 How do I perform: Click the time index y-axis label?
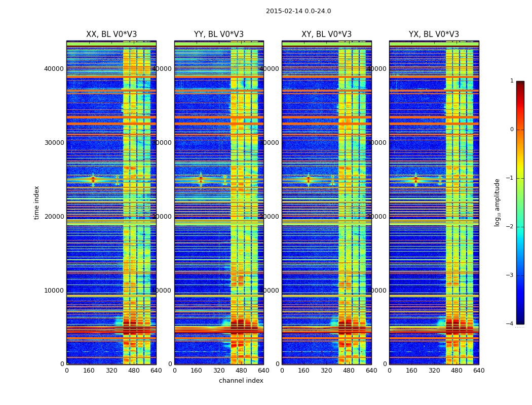(36, 202)
